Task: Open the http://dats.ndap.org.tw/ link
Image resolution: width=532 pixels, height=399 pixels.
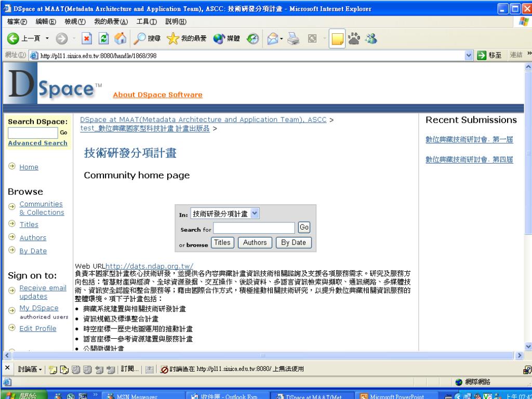Action: pyautogui.click(x=150, y=266)
